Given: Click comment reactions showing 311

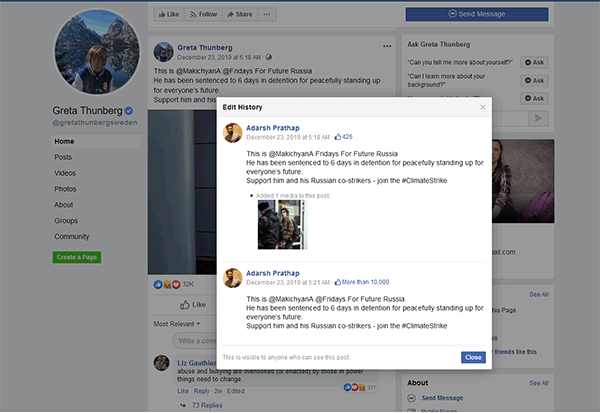Looking at the screenshot, I should (359, 387).
